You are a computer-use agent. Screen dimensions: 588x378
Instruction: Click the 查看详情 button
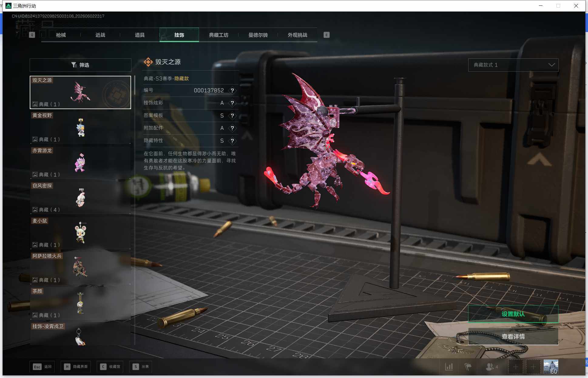513,336
